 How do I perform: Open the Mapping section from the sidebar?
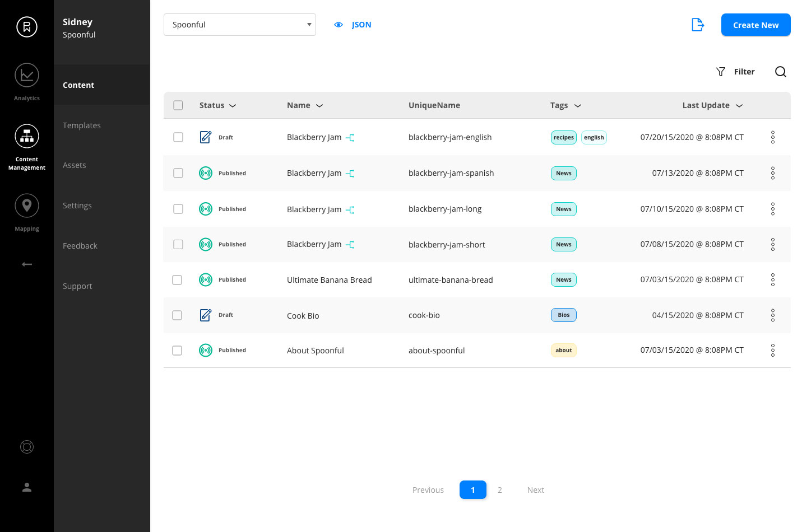click(x=26, y=206)
